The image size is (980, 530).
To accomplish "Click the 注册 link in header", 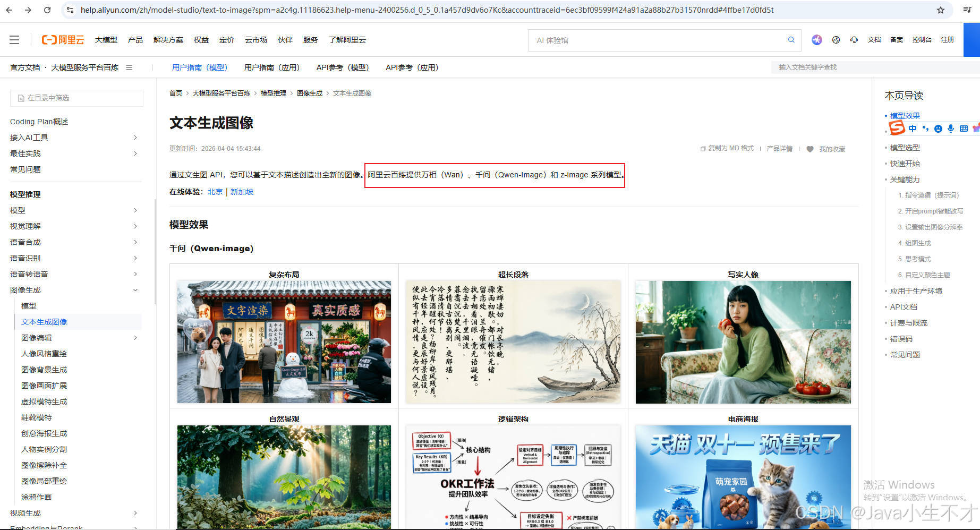I will coord(948,40).
